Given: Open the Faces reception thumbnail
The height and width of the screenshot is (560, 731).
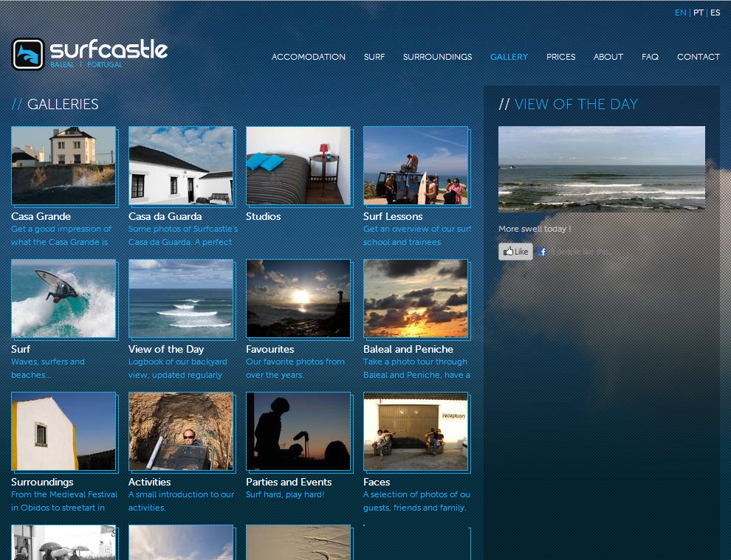Looking at the screenshot, I should tap(416, 431).
